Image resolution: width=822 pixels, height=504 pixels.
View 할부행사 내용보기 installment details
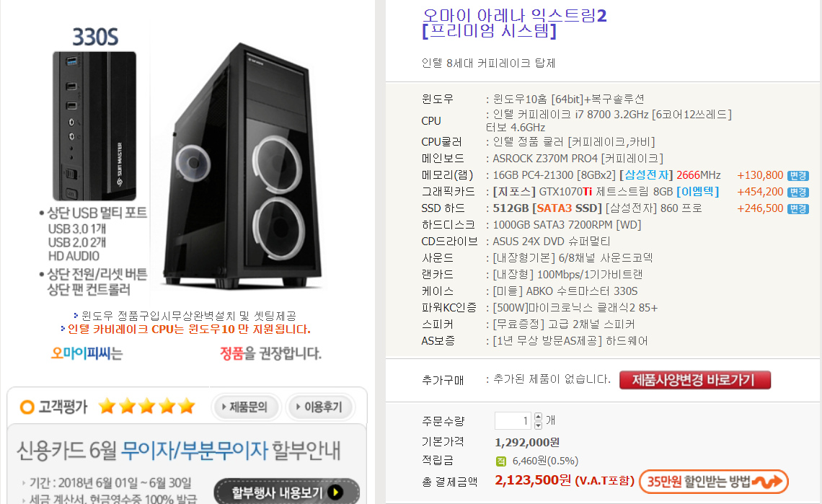pos(287,492)
